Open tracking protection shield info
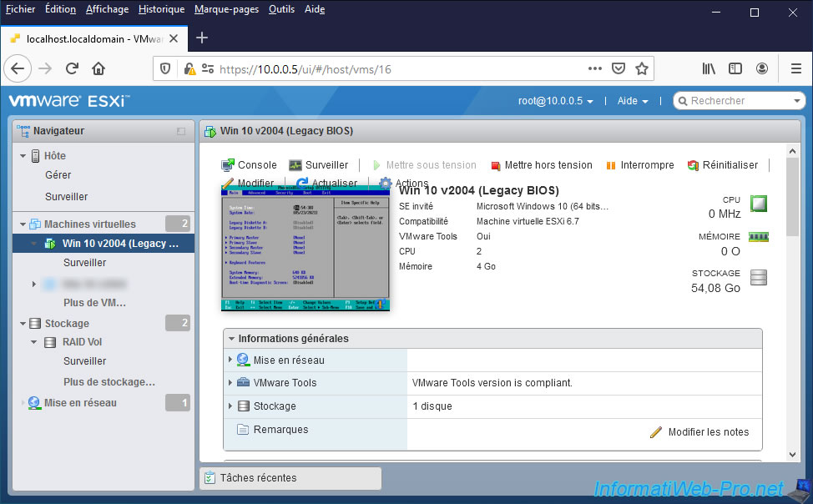 tap(165, 68)
